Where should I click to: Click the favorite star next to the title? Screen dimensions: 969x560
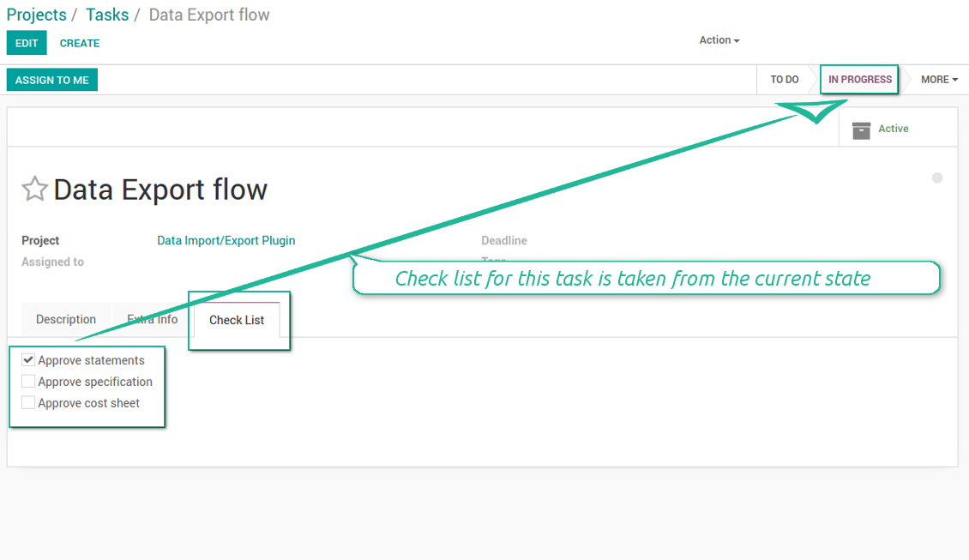(34, 189)
